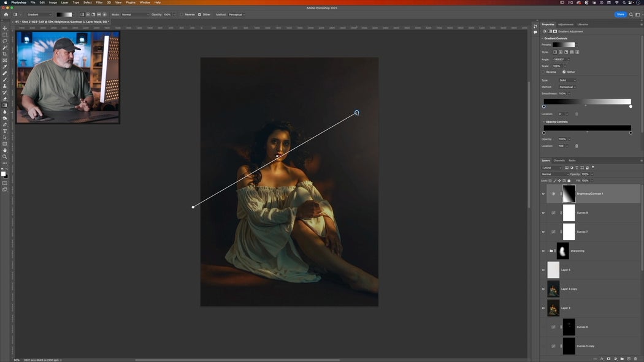Click the Add layer mask button
The width and height of the screenshot is (644, 362).
(x=608, y=359)
